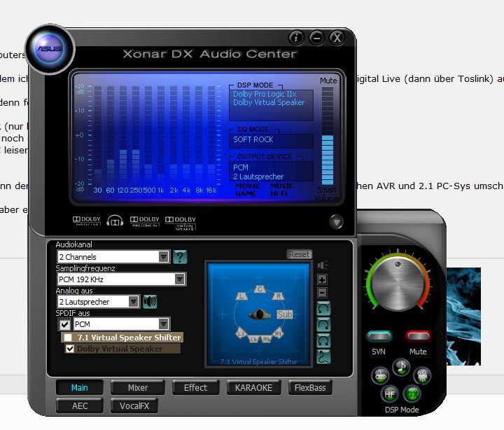Select the Movie DSP mode camera icon
The image size is (504, 430).
(422, 375)
